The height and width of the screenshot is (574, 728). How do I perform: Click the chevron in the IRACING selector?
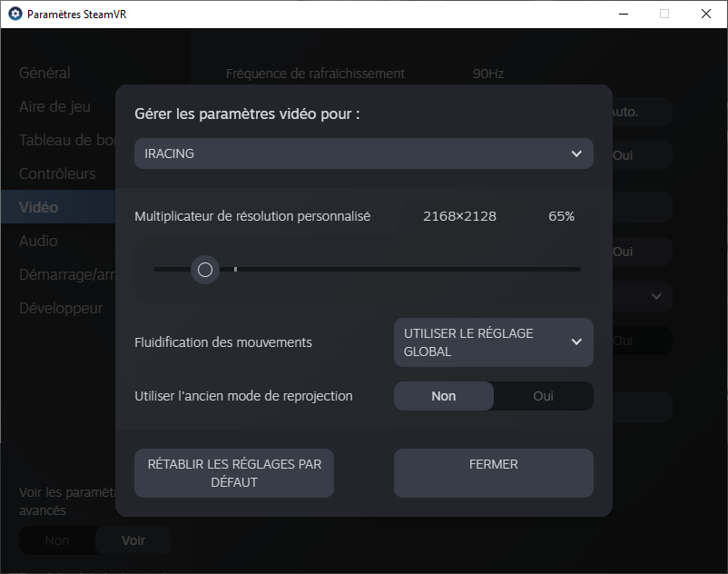pyautogui.click(x=576, y=153)
